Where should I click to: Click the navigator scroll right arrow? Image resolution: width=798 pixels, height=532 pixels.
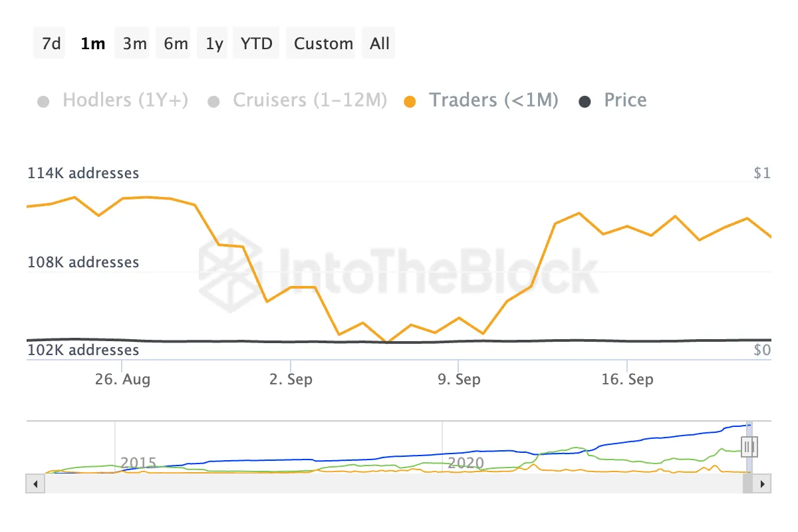tap(763, 483)
